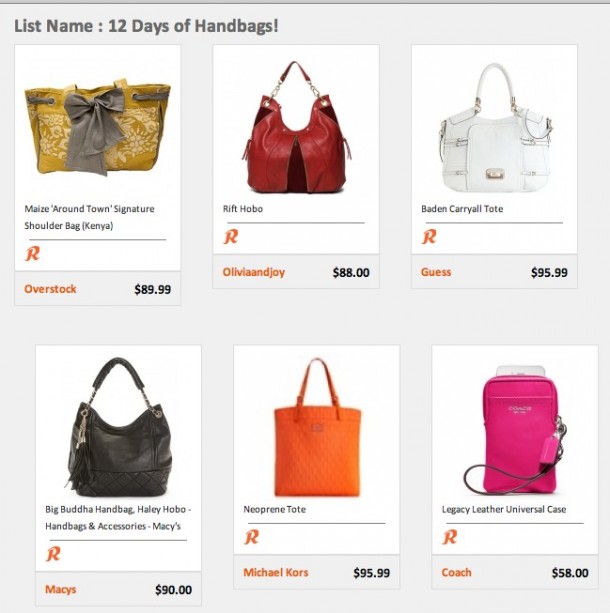610x613 pixels.
Task: Click the R icon under Maize shoulder bag
Action: coord(32,253)
